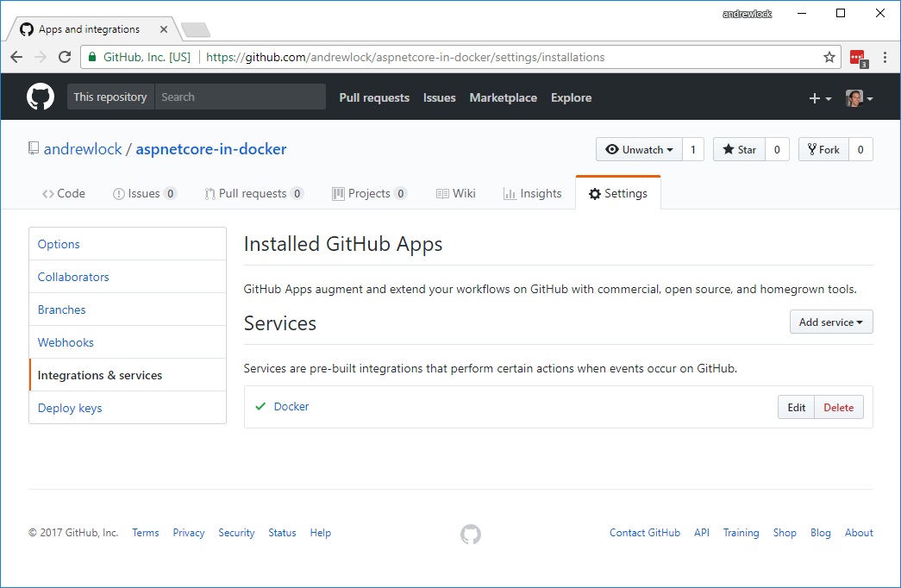Delete the Docker service
The height and width of the screenshot is (588, 901).
[x=839, y=407]
